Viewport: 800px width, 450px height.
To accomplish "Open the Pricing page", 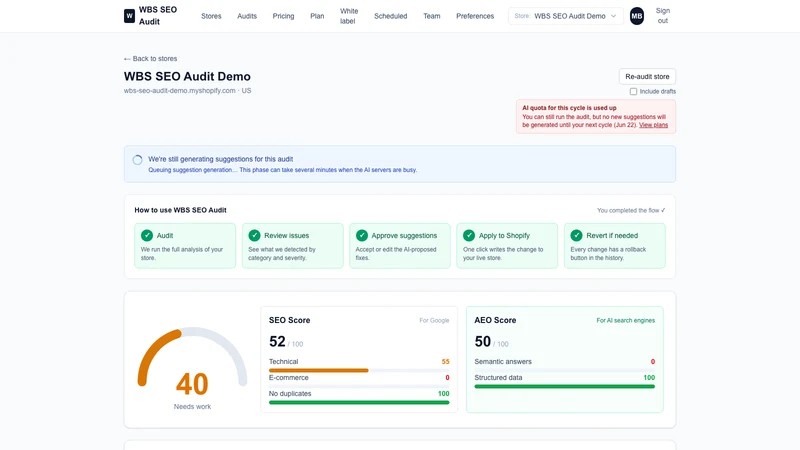I will point(283,16).
